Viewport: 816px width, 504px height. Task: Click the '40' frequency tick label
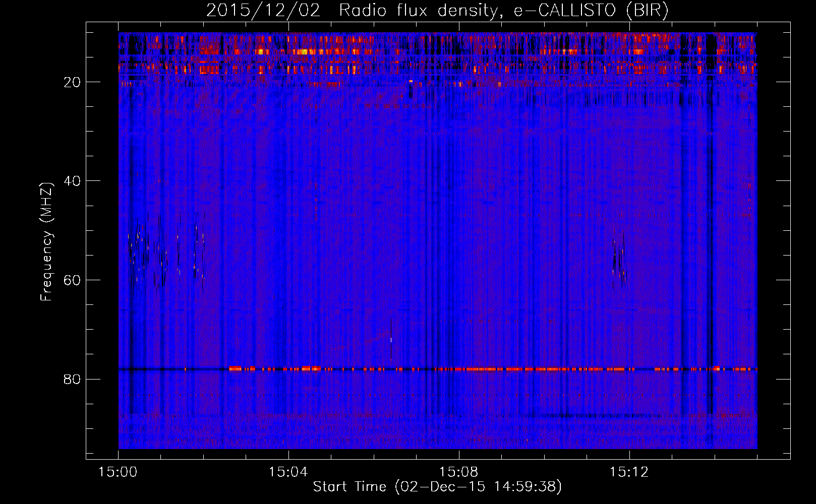72,181
